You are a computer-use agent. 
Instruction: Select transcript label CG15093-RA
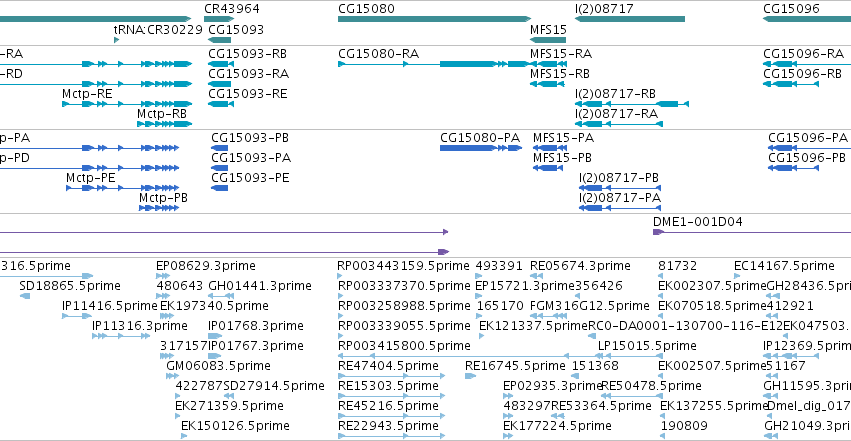tap(249, 74)
